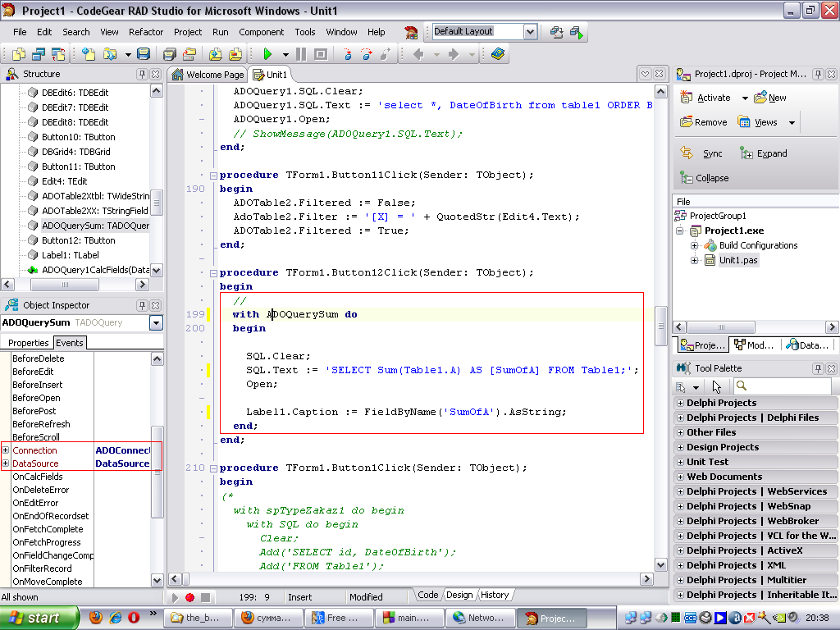Switch to the Welcome Page tab
Screen dimensions: 840x630
pyautogui.click(x=208, y=75)
